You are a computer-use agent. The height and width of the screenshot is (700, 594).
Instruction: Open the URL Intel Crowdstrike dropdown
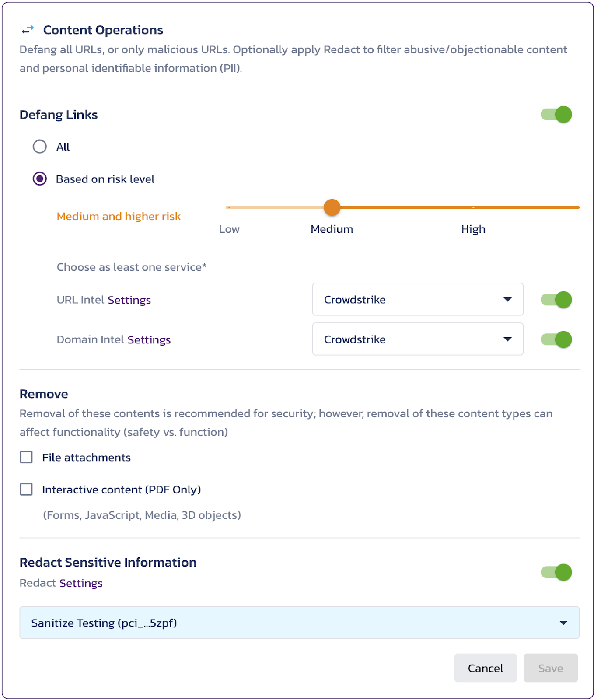point(418,299)
